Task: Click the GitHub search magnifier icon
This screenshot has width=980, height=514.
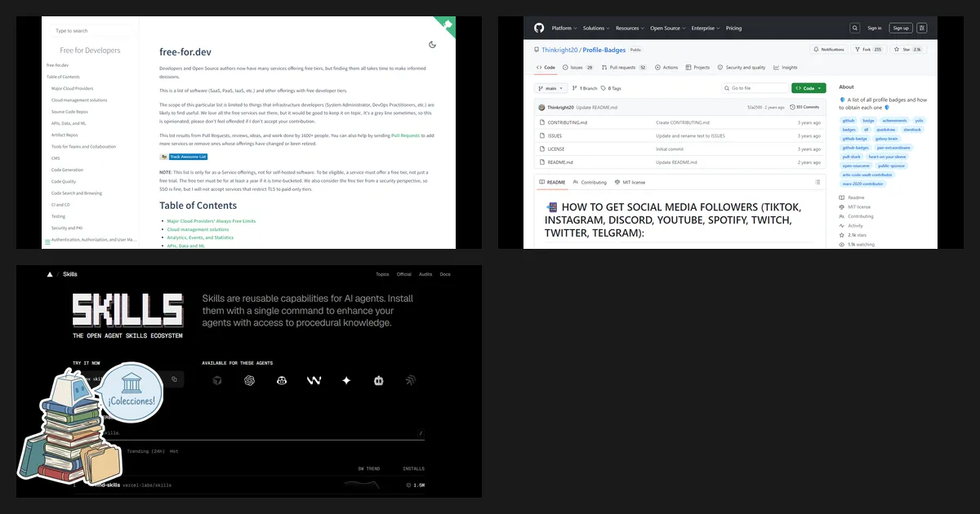Action: (855, 28)
